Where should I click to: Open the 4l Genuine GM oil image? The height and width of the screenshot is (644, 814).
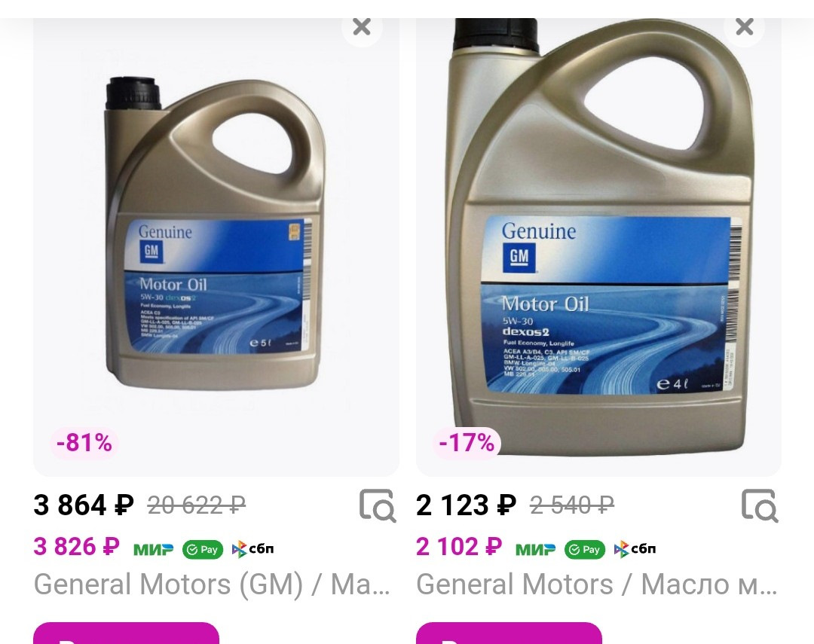pos(598,233)
